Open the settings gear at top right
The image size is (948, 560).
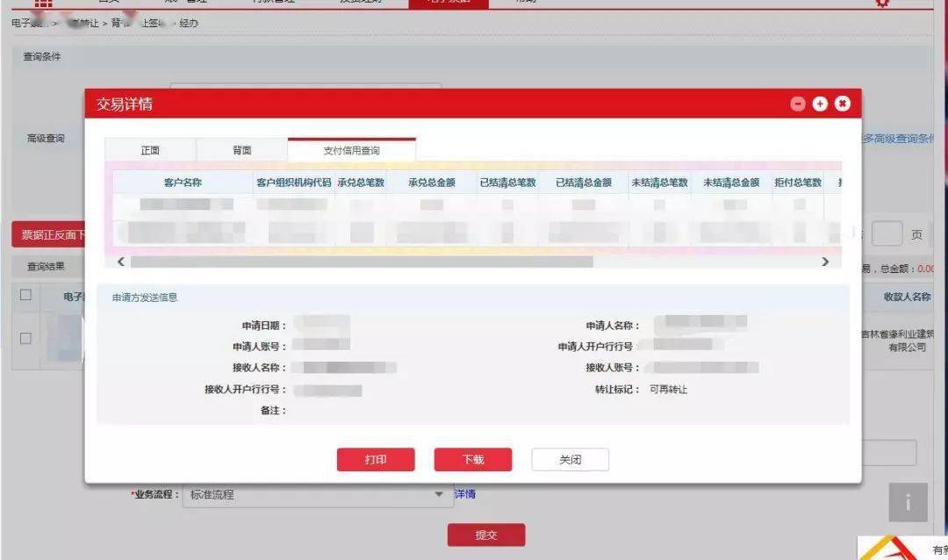tap(883, 3)
